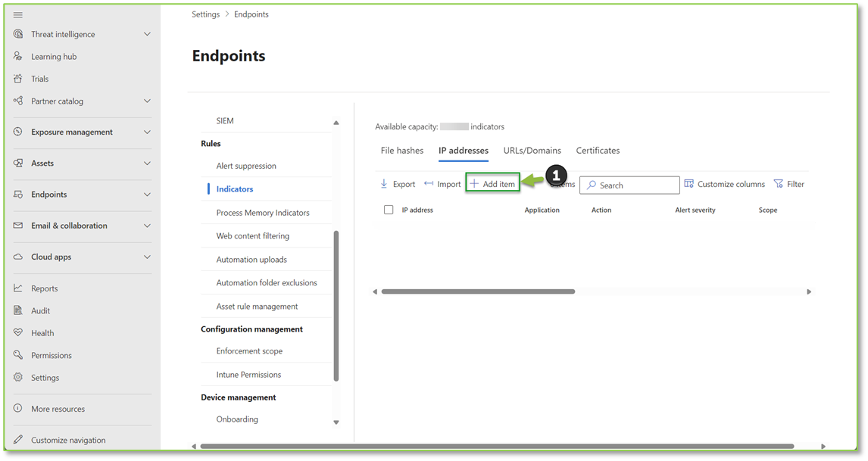868x461 pixels.
Task: Click the Add item button
Action: 492,183
